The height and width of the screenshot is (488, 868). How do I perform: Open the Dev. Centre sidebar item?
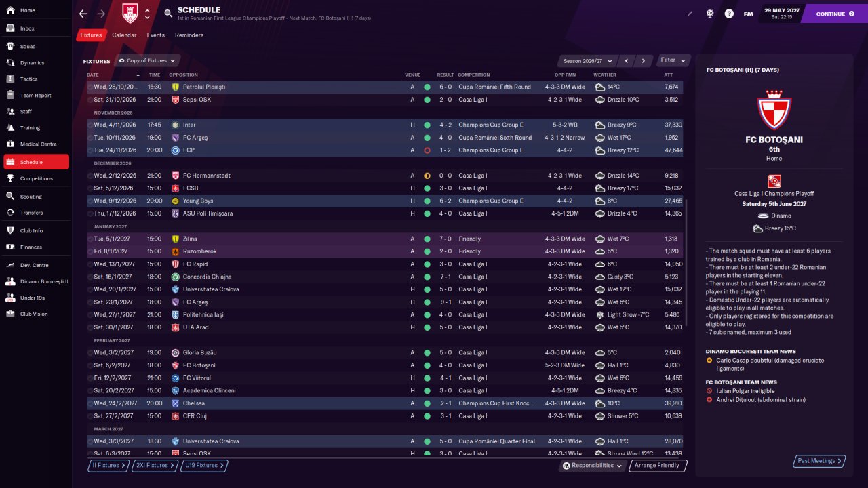[36, 265]
